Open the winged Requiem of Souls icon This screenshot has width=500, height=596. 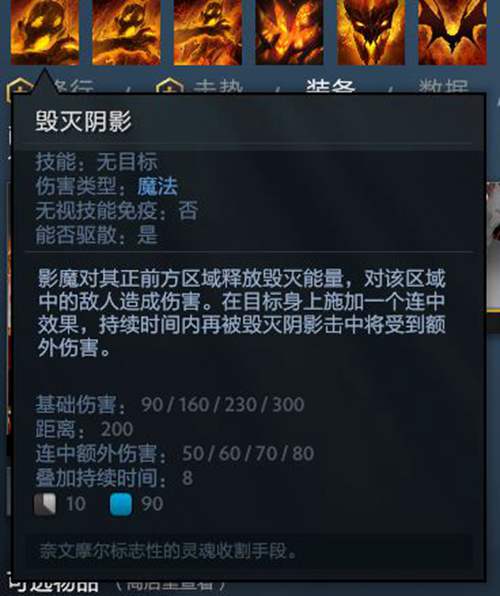pos(452,32)
